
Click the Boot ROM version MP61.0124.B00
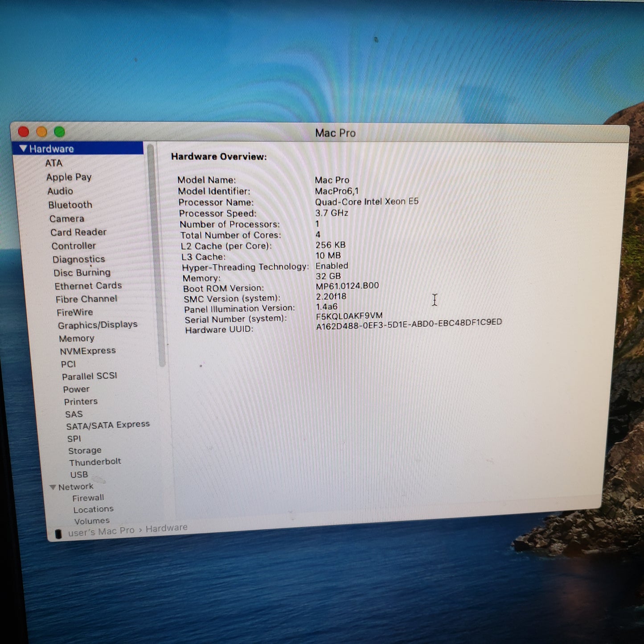tap(347, 286)
